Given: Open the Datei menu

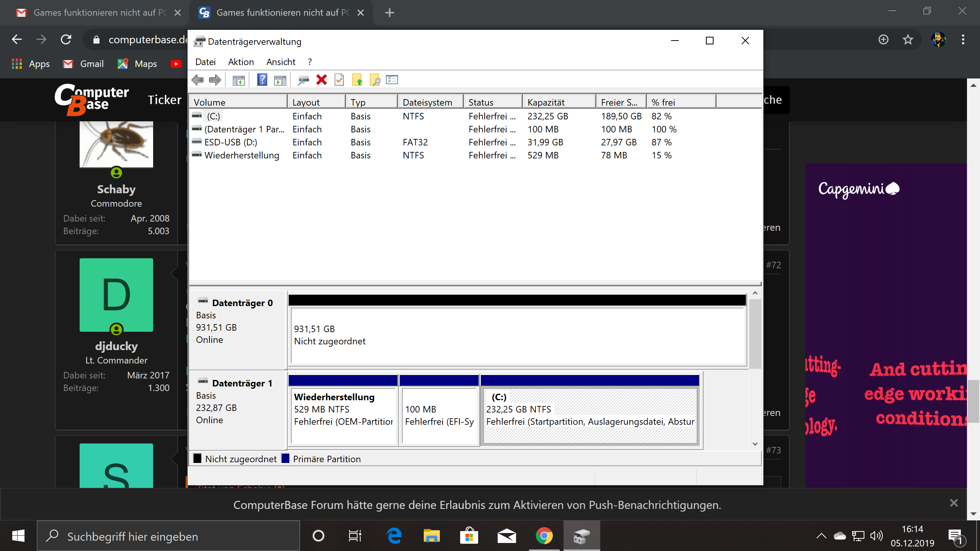Looking at the screenshot, I should tap(205, 62).
